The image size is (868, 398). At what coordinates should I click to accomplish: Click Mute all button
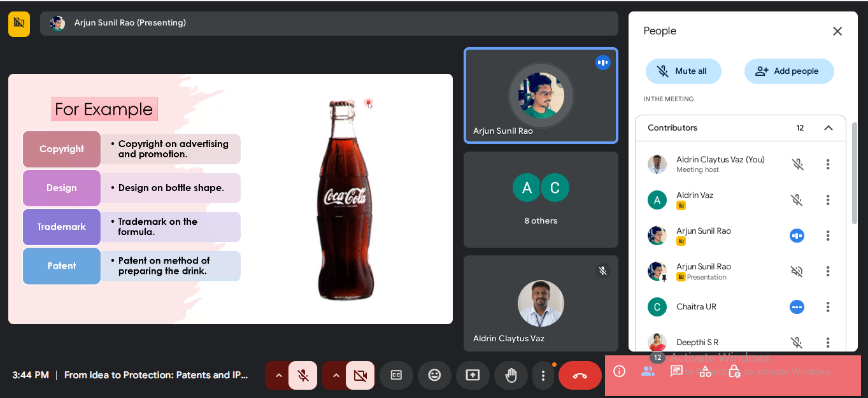click(x=683, y=71)
